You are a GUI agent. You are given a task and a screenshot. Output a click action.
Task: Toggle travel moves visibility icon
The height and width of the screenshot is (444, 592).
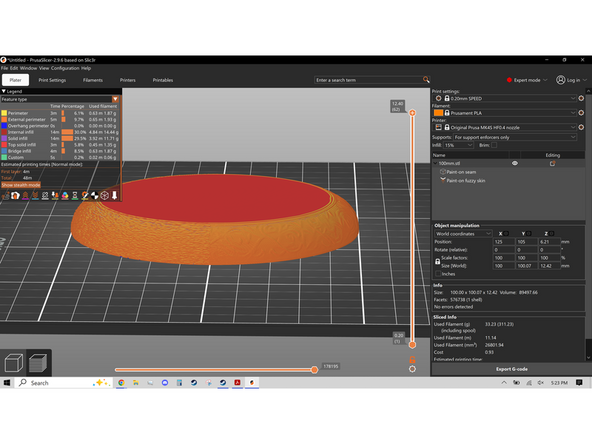pyautogui.click(x=6, y=195)
